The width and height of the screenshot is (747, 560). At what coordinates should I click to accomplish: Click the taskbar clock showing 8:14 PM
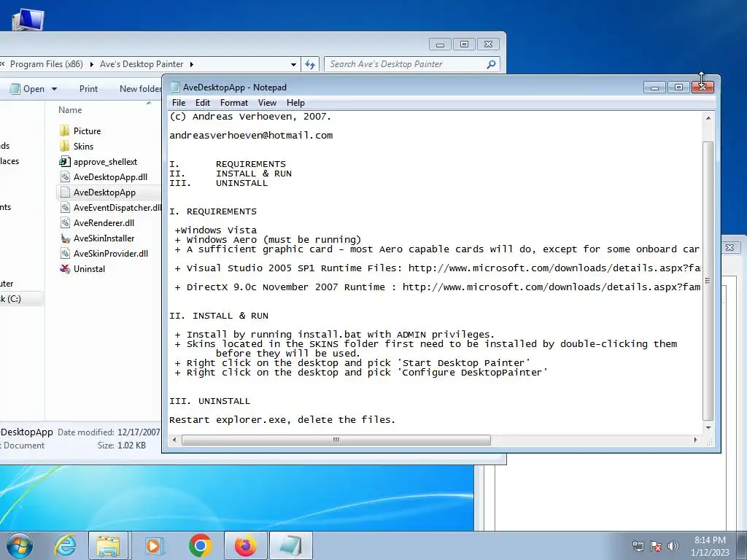point(710,546)
